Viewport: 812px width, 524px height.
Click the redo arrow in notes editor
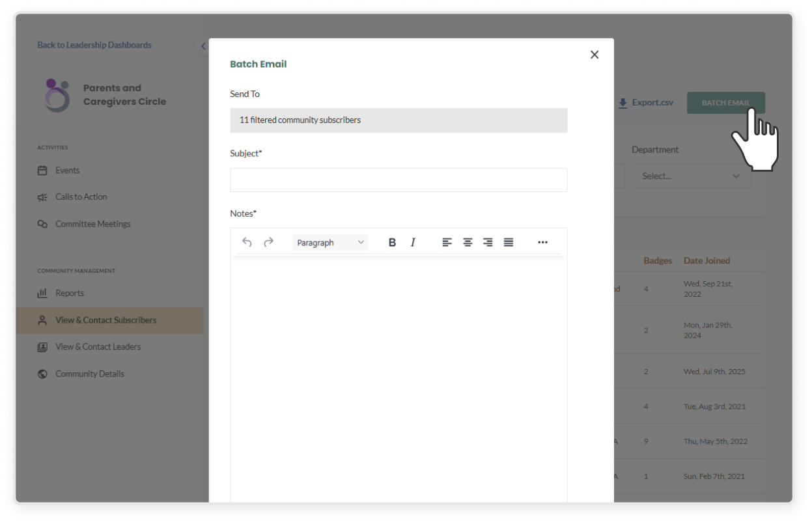coord(268,242)
